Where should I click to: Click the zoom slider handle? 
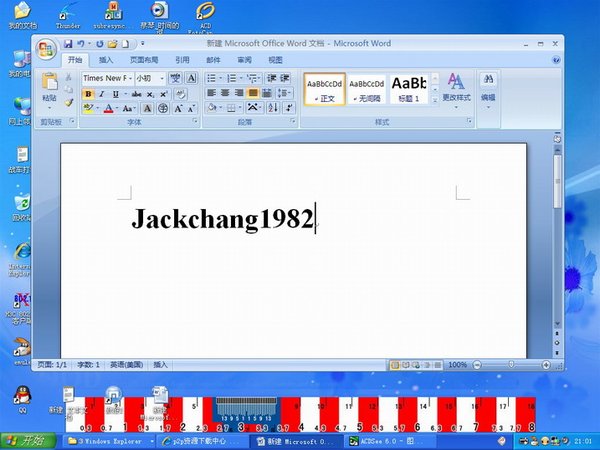[511, 365]
